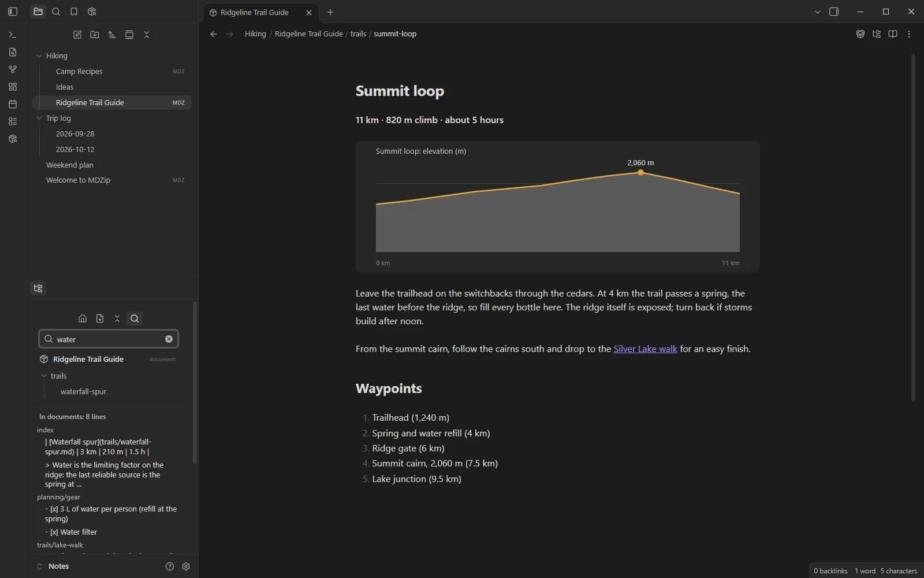This screenshot has width=924, height=578.
Task: Focus the water search input field
Action: tap(109, 339)
